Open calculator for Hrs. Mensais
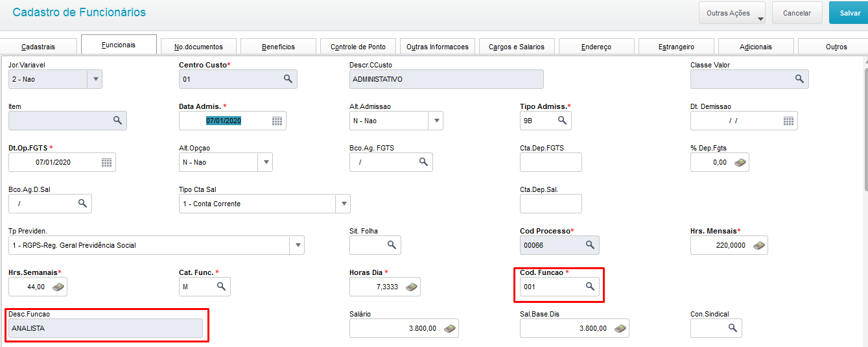 pyautogui.click(x=758, y=245)
